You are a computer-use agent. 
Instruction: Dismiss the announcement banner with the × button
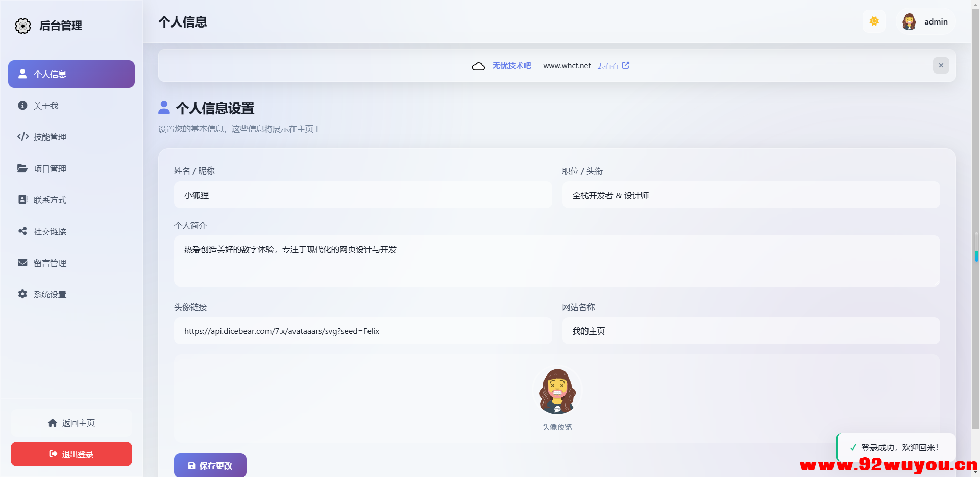click(x=941, y=65)
